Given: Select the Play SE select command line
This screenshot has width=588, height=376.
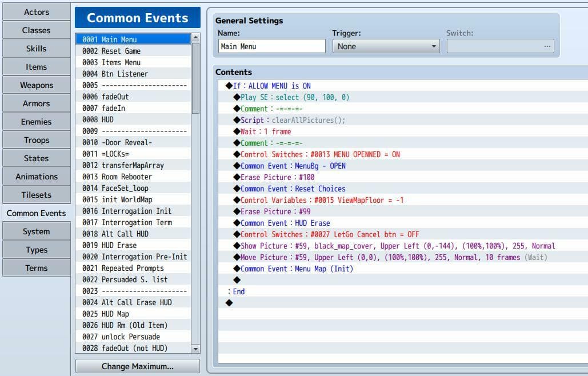Looking at the screenshot, I should point(403,97).
